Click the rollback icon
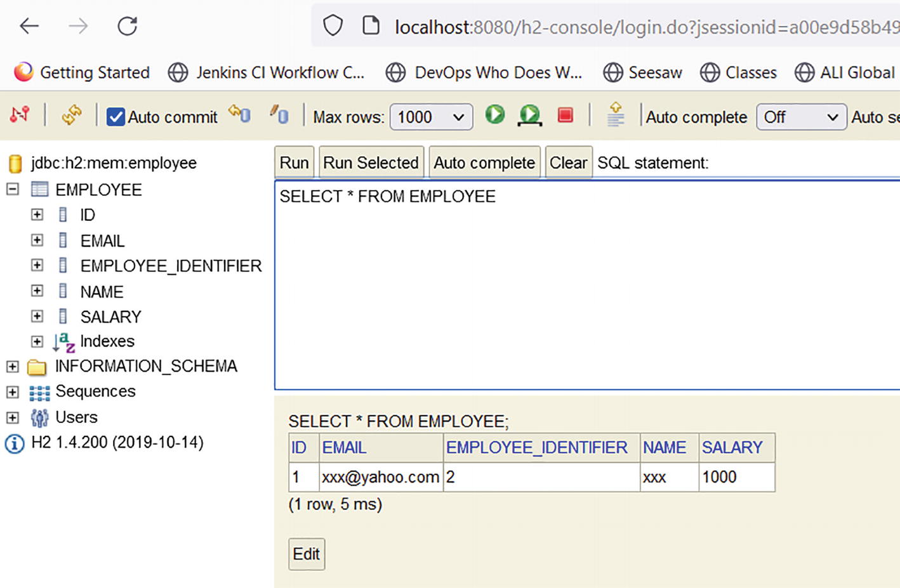The image size is (900, 588). [x=240, y=115]
